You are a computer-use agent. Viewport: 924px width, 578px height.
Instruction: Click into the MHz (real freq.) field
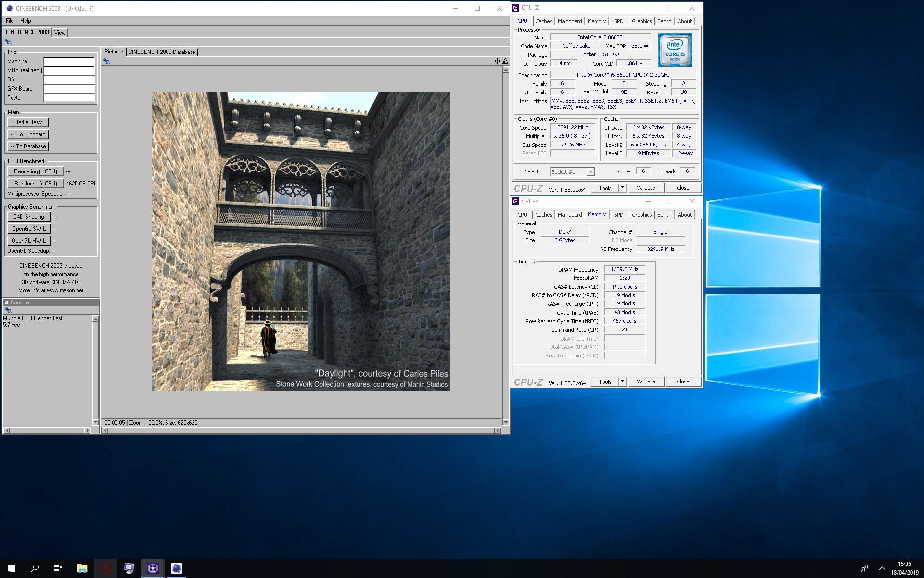[69, 70]
